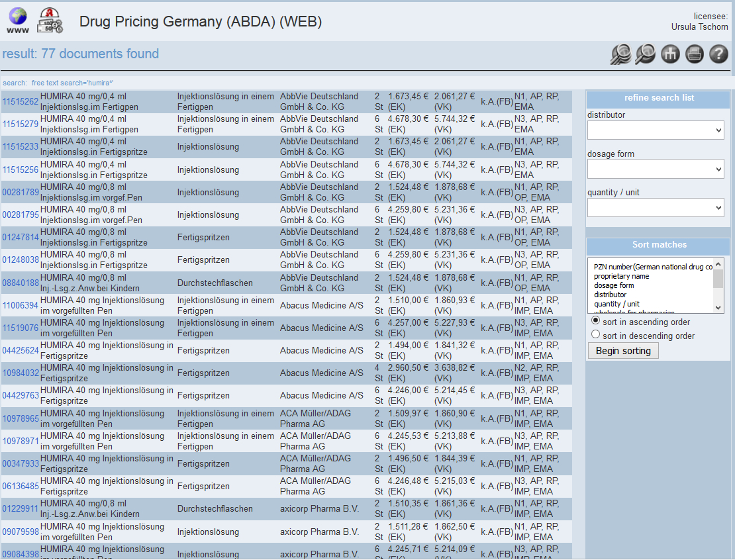Screen dimensions: 735x560
Task: Open the quantity / unit dropdown
Action: [656, 208]
